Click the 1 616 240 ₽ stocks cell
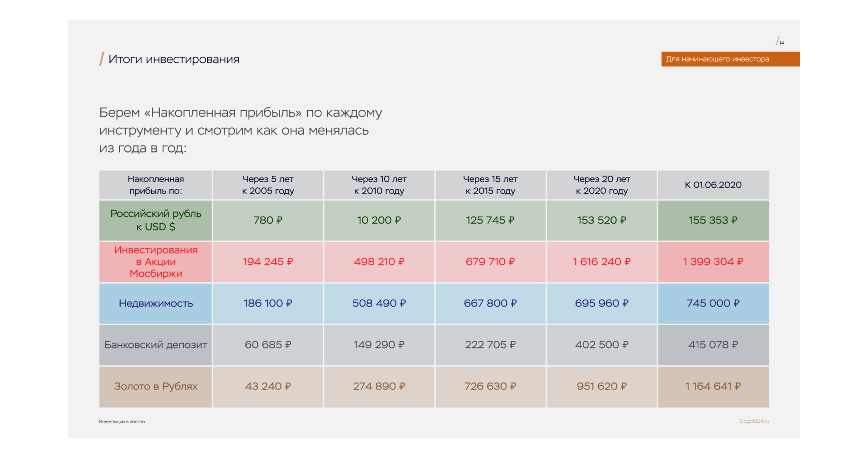 [x=601, y=262]
